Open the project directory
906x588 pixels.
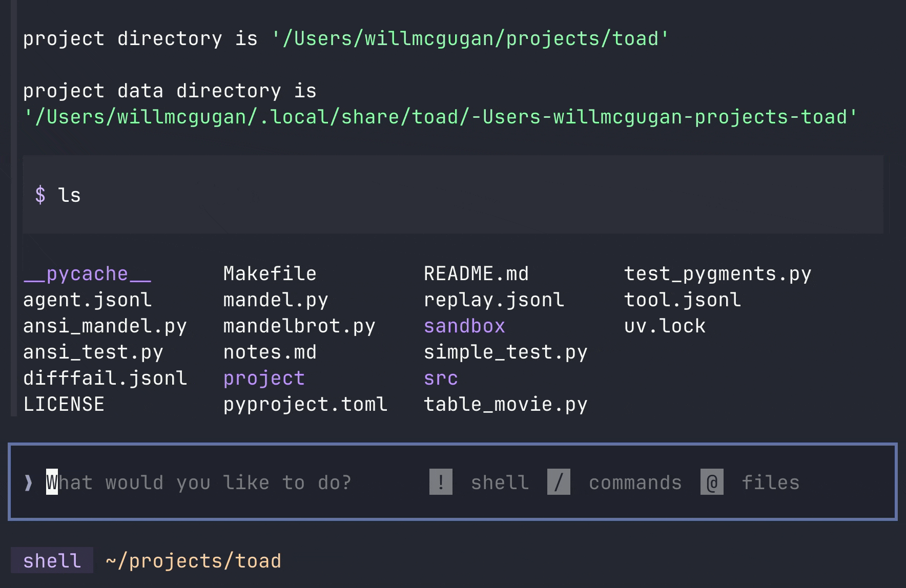point(263,378)
